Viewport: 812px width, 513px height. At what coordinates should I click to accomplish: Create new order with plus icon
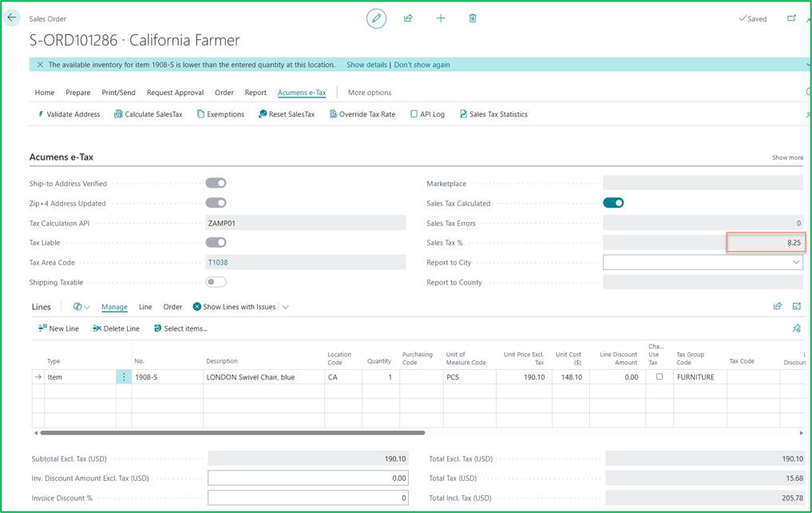[441, 18]
